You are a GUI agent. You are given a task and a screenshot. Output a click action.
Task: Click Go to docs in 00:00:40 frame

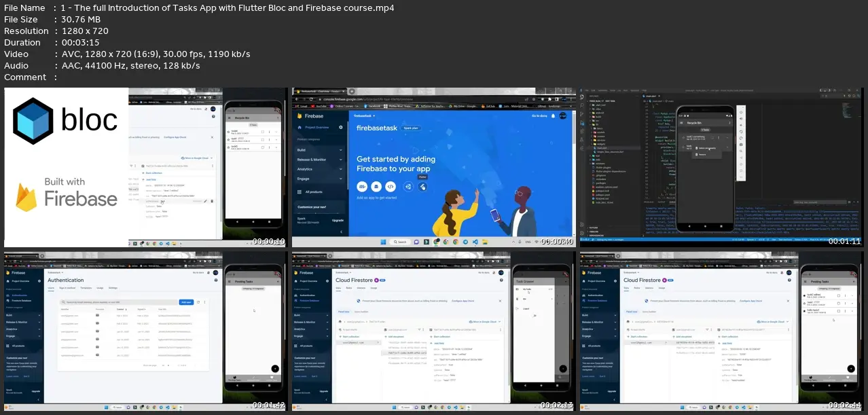coord(539,116)
